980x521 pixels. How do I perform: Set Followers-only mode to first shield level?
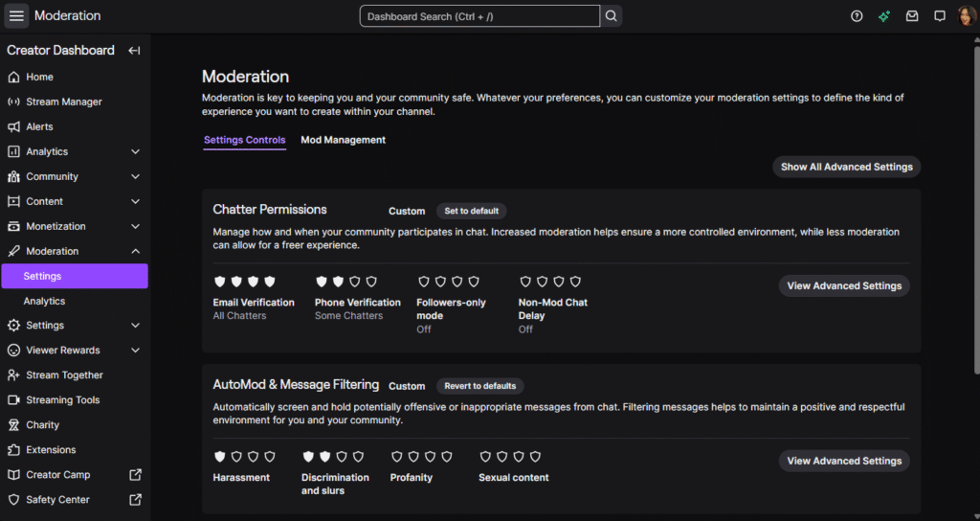coord(424,282)
